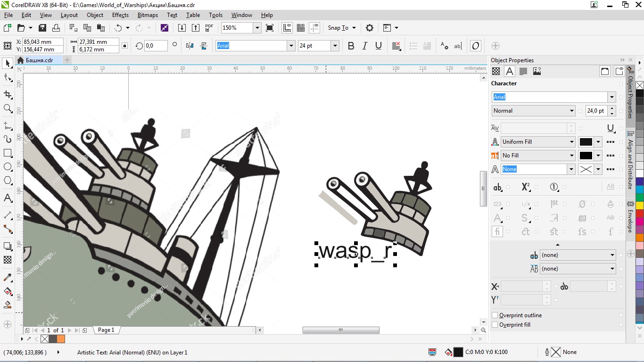Click the Башня.cdr document tab
644x362 pixels.
coord(39,60)
